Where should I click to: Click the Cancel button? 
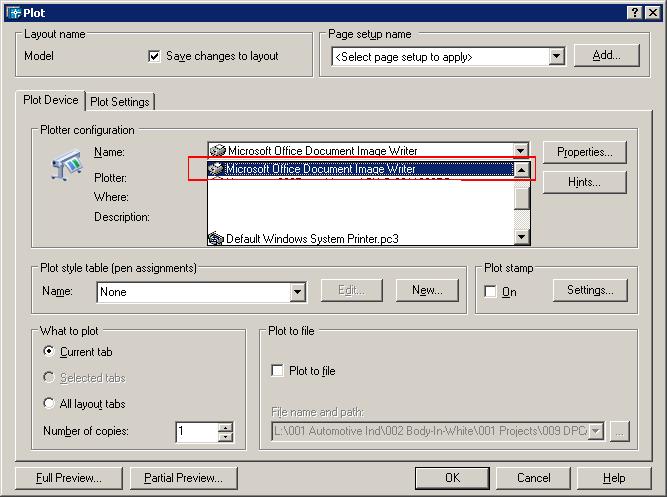click(533, 478)
